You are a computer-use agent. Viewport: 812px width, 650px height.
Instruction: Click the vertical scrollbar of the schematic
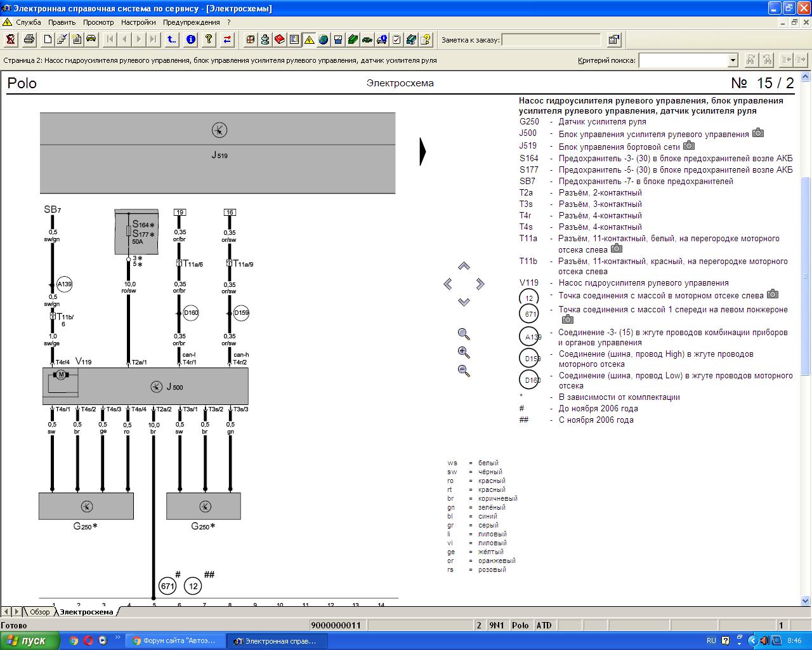(x=806, y=277)
